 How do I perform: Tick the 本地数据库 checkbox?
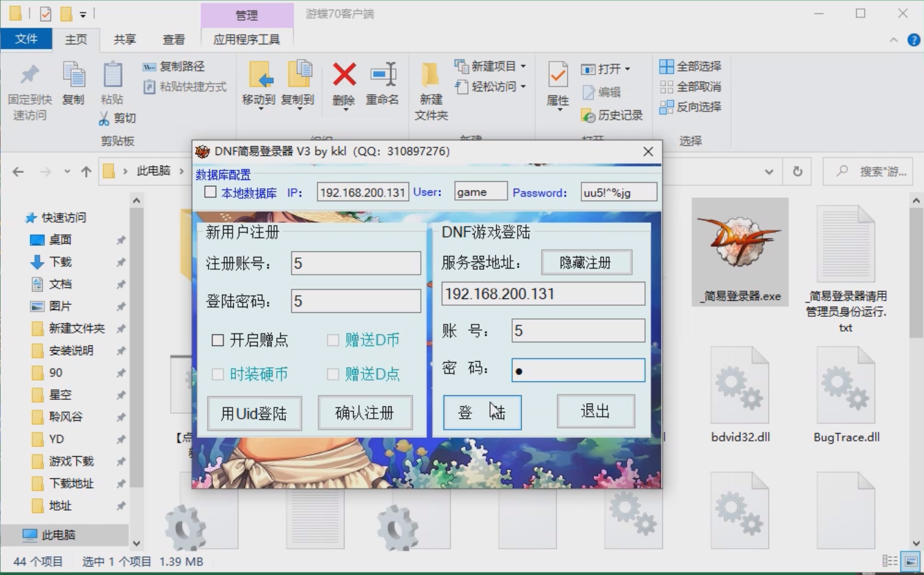pyautogui.click(x=210, y=192)
